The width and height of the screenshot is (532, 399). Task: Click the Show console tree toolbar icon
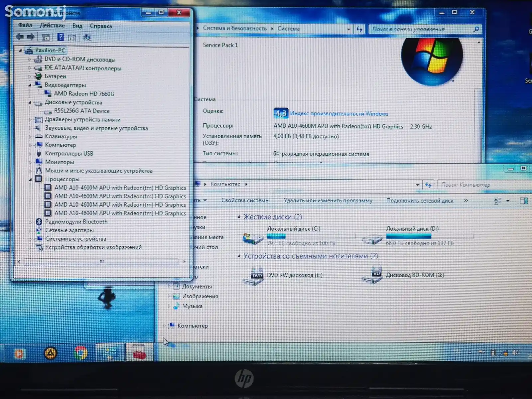46,37
